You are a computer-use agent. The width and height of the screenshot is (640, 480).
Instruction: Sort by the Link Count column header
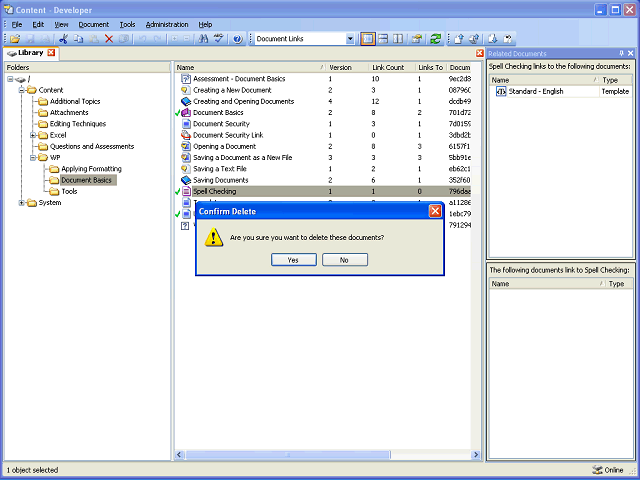[392, 67]
